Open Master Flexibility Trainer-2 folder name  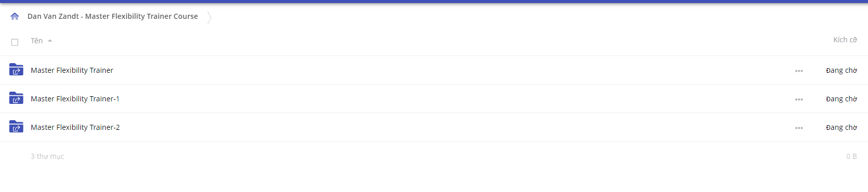point(75,127)
